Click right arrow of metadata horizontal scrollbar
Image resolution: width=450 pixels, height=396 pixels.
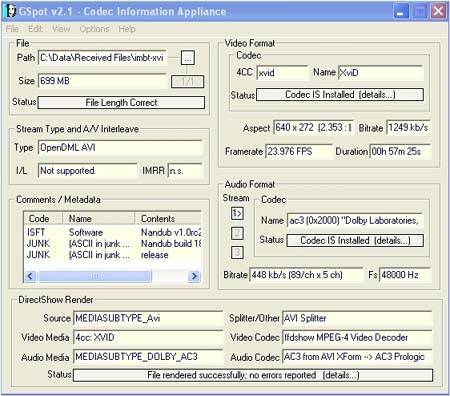coord(194,276)
